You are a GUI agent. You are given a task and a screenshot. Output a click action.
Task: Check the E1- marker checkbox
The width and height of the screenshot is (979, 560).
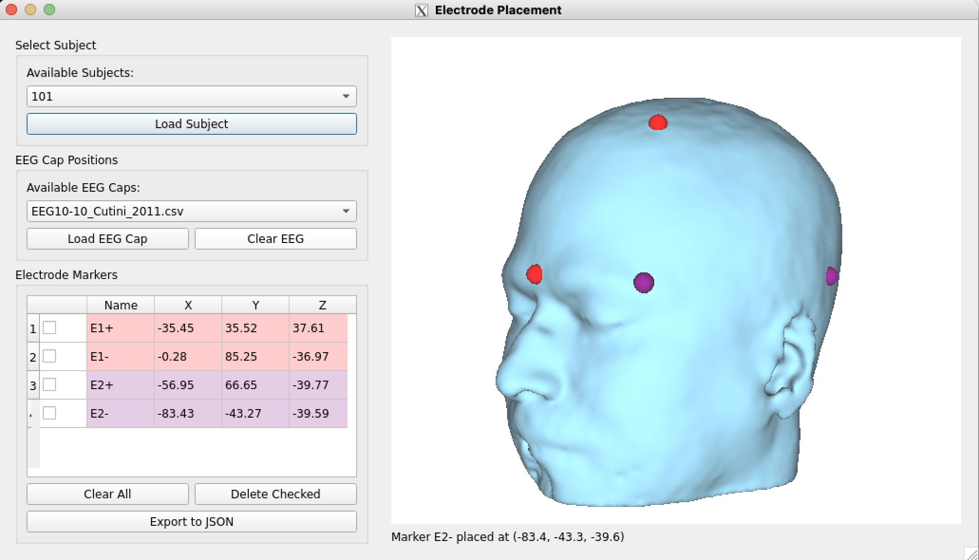[x=49, y=356]
